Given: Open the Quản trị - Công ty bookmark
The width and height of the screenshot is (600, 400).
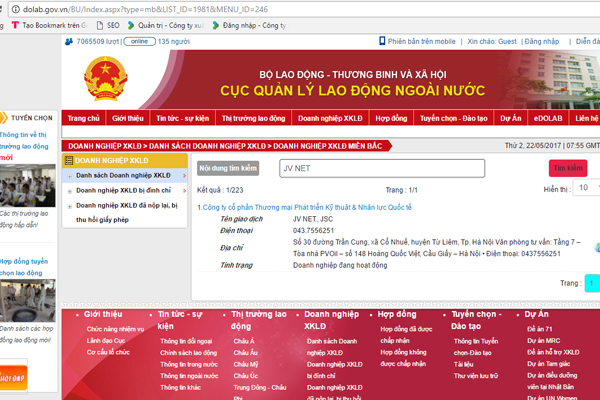Looking at the screenshot, I should point(165,25).
